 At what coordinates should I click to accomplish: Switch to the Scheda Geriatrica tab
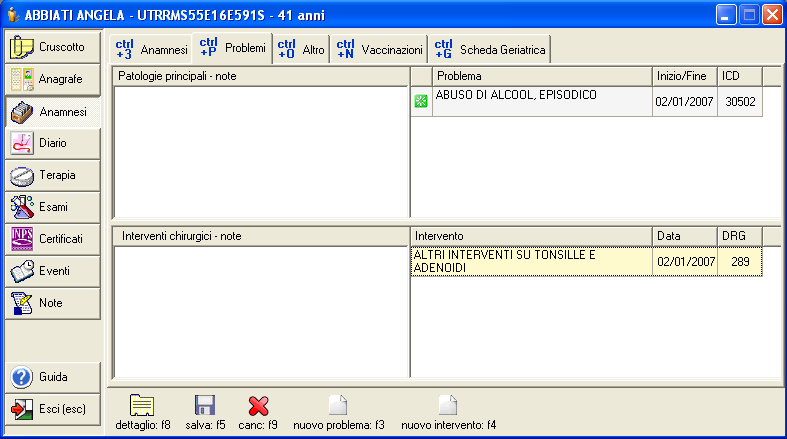click(x=489, y=48)
